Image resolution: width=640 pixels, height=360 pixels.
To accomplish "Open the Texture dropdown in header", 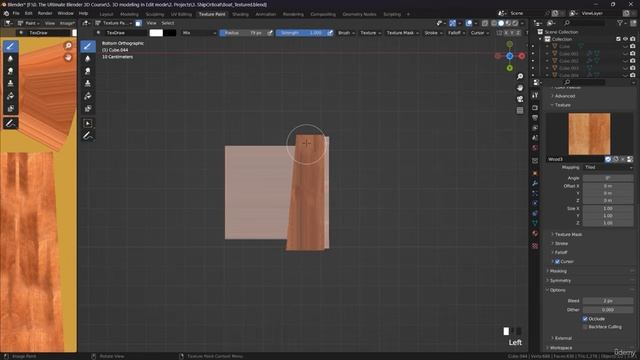I will 370,33.
